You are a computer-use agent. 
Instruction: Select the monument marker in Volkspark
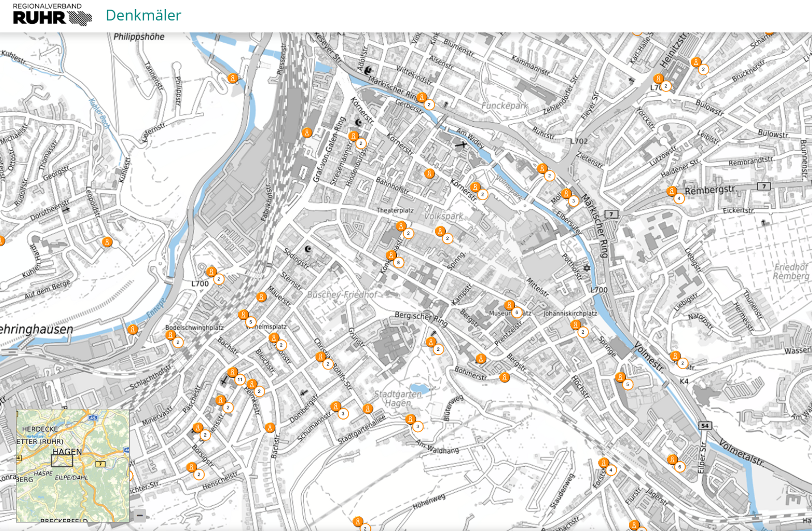click(x=440, y=231)
